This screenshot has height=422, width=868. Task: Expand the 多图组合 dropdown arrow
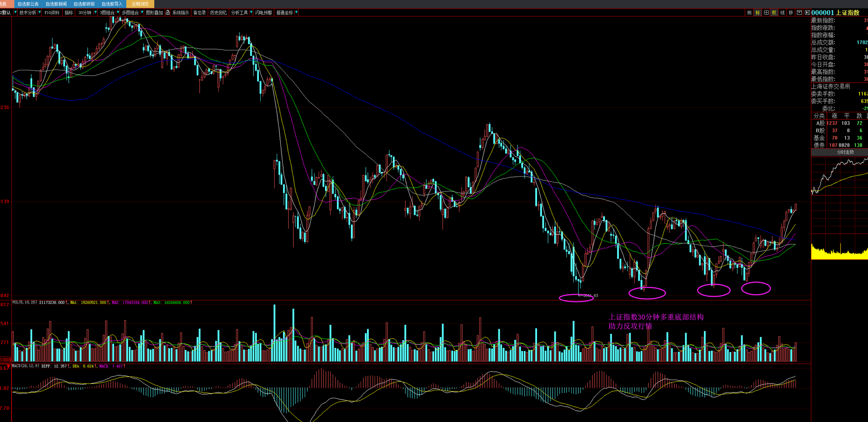click(x=142, y=13)
